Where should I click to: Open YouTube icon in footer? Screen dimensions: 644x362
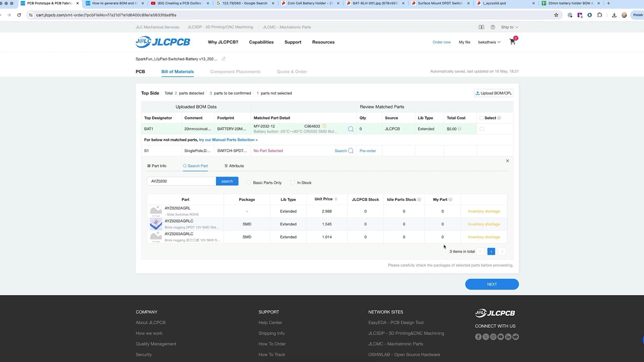[501, 337]
